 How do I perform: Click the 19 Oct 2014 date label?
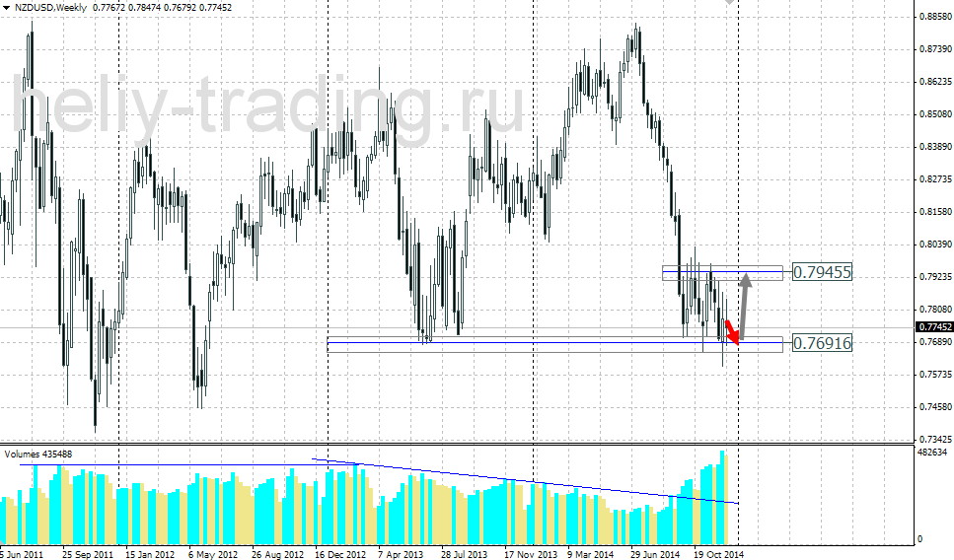point(718,554)
